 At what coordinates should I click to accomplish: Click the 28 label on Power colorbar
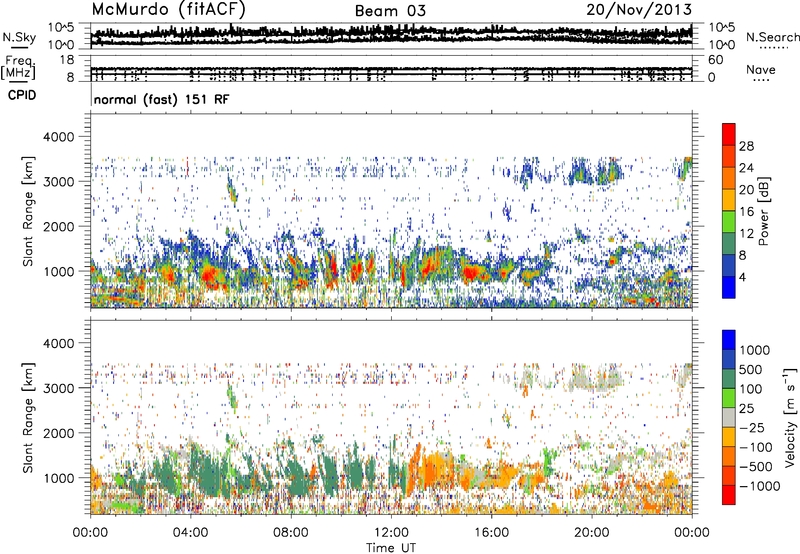coord(746,146)
